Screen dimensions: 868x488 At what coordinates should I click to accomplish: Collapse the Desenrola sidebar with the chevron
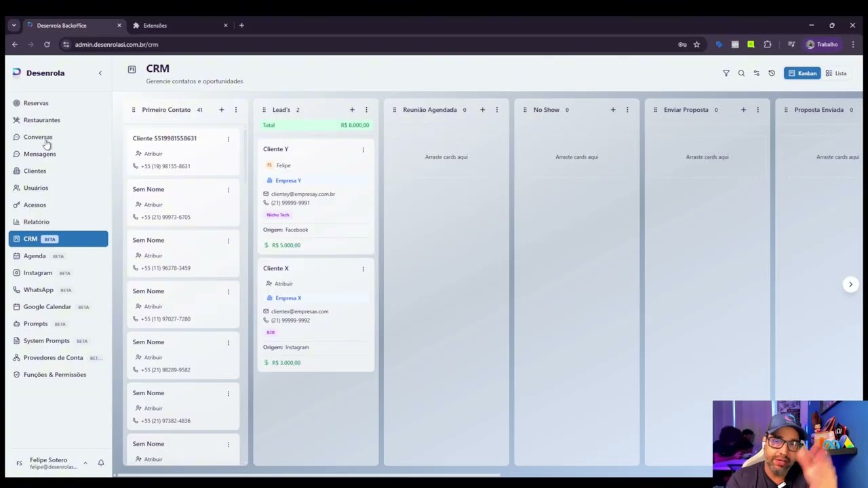[x=100, y=73]
